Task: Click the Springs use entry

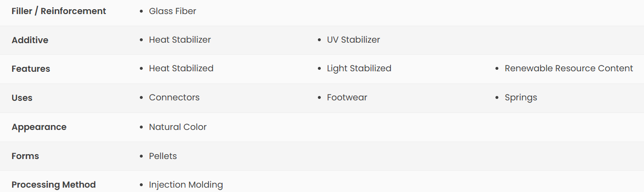Action: pyautogui.click(x=521, y=97)
